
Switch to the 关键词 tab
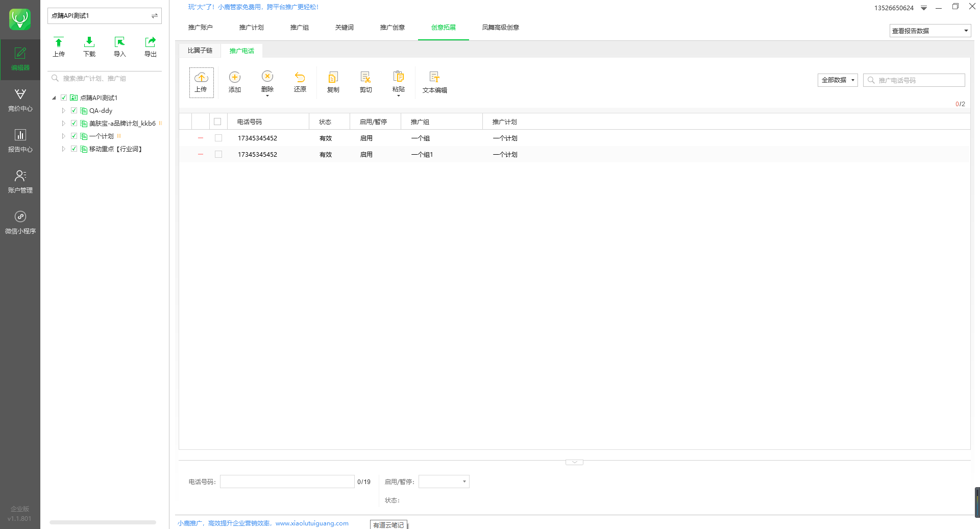(344, 28)
